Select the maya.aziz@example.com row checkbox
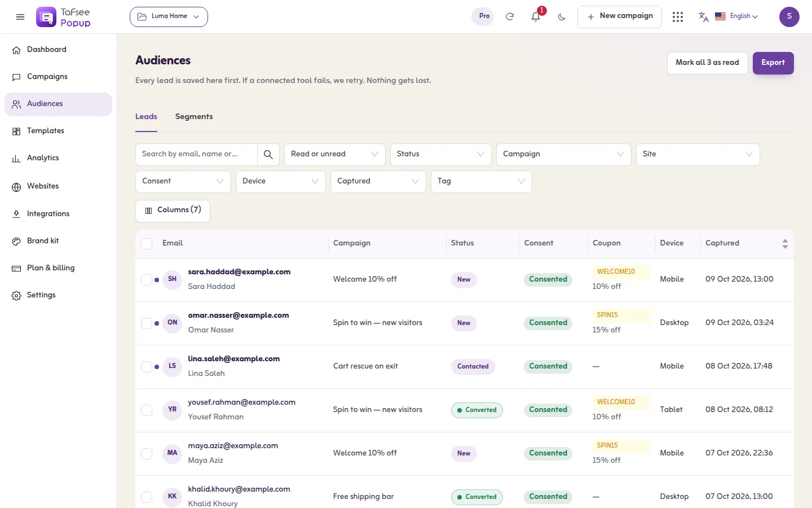 click(x=147, y=453)
